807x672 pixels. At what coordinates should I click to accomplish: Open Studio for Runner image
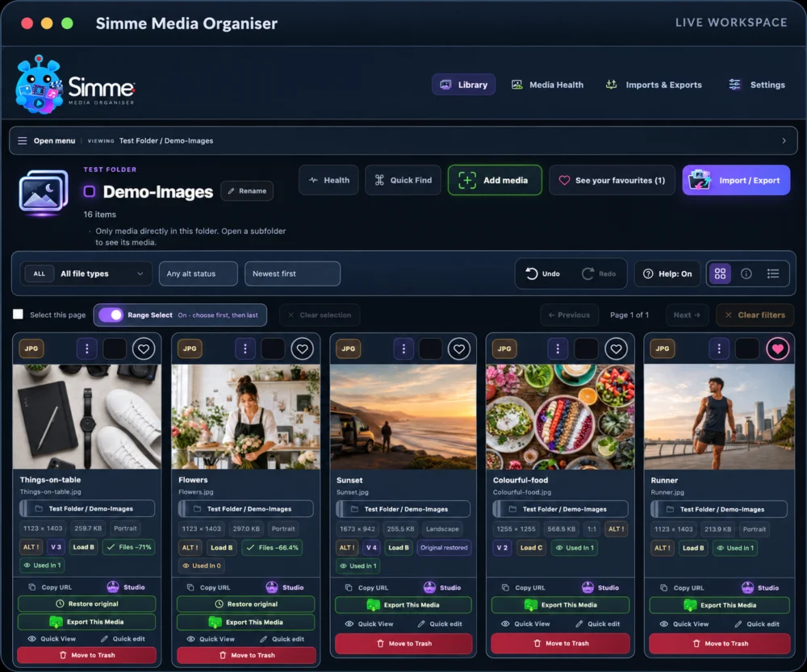click(x=760, y=587)
